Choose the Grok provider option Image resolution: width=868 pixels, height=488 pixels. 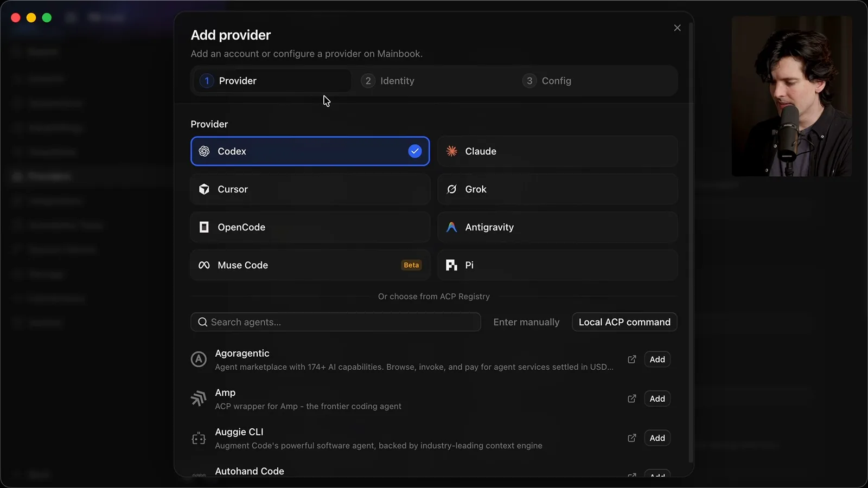pyautogui.click(x=557, y=189)
